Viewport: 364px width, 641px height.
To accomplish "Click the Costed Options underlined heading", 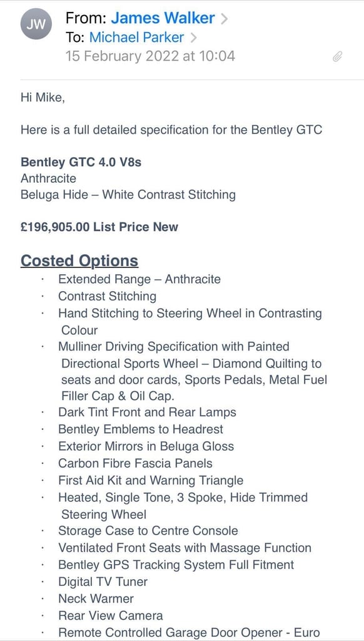I will (79, 261).
